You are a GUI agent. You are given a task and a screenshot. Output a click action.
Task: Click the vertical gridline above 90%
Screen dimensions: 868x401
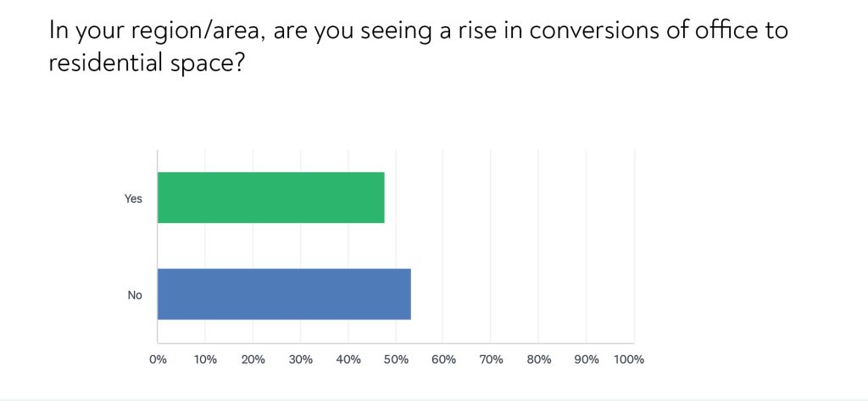tap(587, 246)
